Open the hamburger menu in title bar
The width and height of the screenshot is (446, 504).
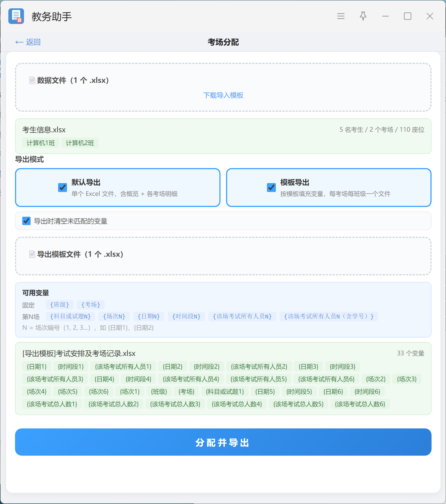pyautogui.click(x=341, y=16)
